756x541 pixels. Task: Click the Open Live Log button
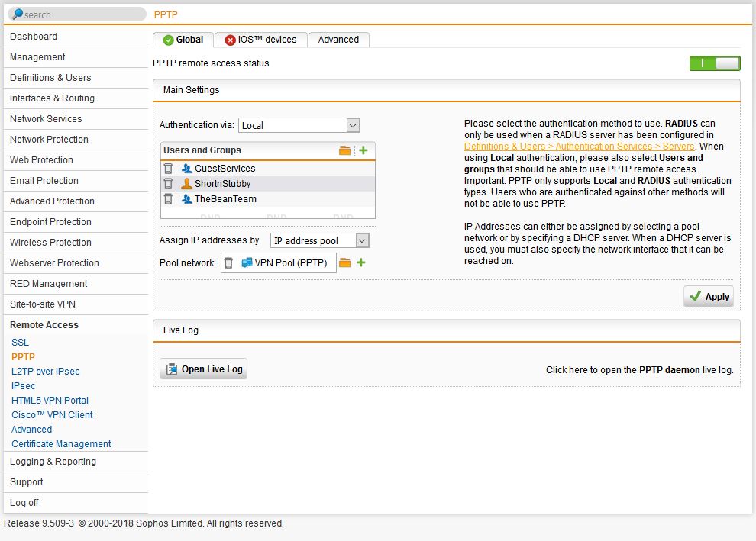coord(203,368)
